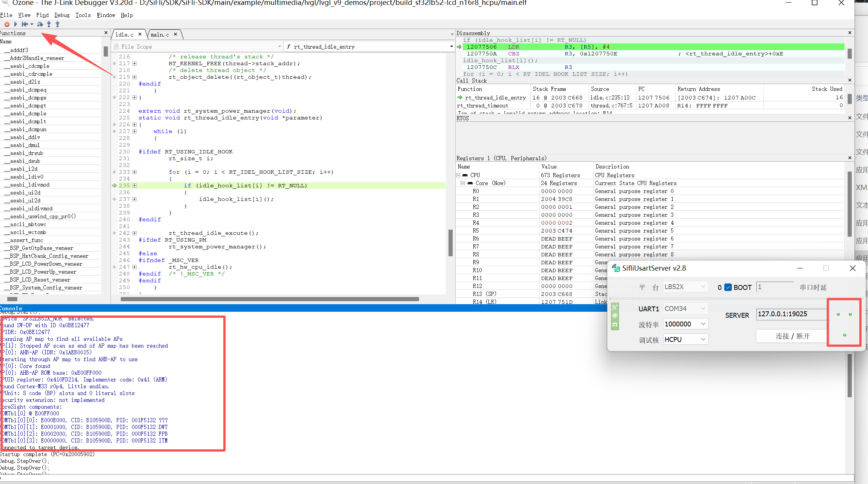Switch to the main.c tab
The height and width of the screenshot is (484, 868).
pos(160,35)
